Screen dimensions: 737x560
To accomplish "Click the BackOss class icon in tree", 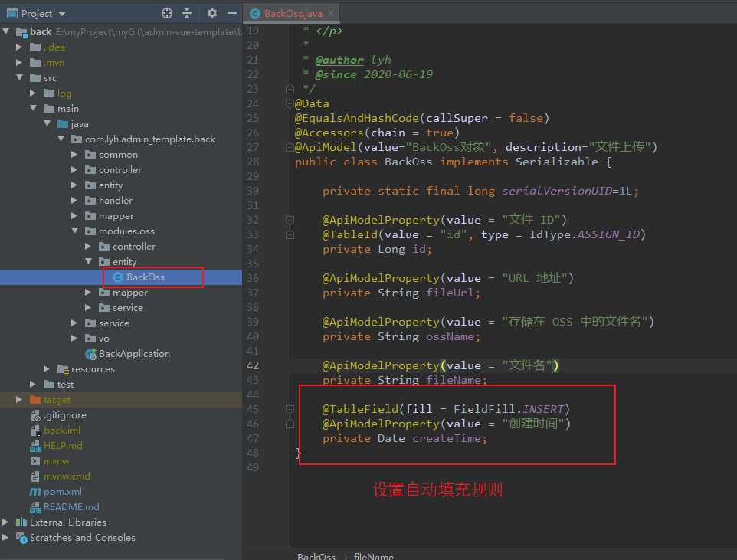I will point(118,277).
